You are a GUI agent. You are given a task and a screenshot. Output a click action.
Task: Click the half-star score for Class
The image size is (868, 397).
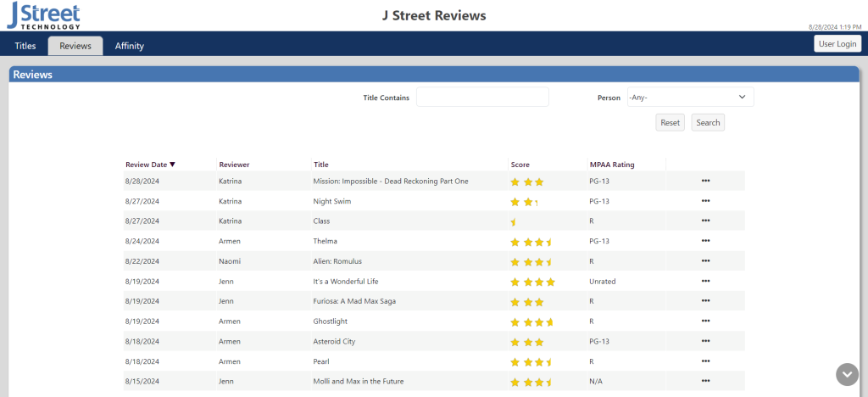click(x=513, y=221)
